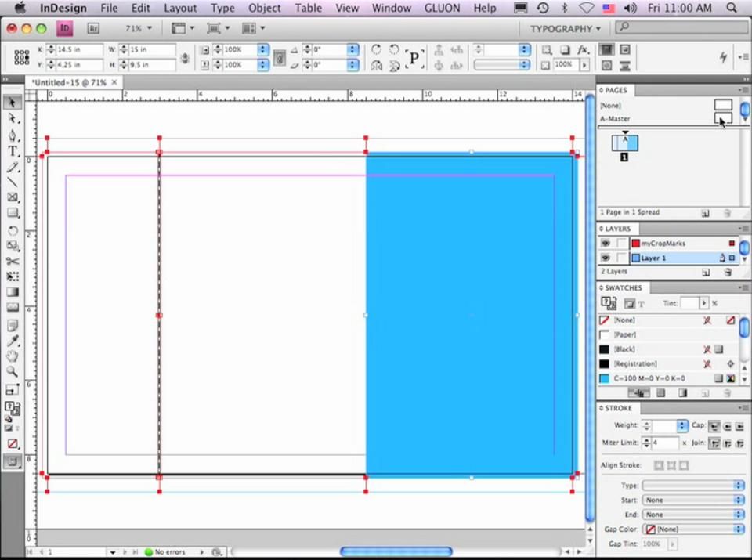
Task: Click the fx effects icon
Action: tap(583, 49)
